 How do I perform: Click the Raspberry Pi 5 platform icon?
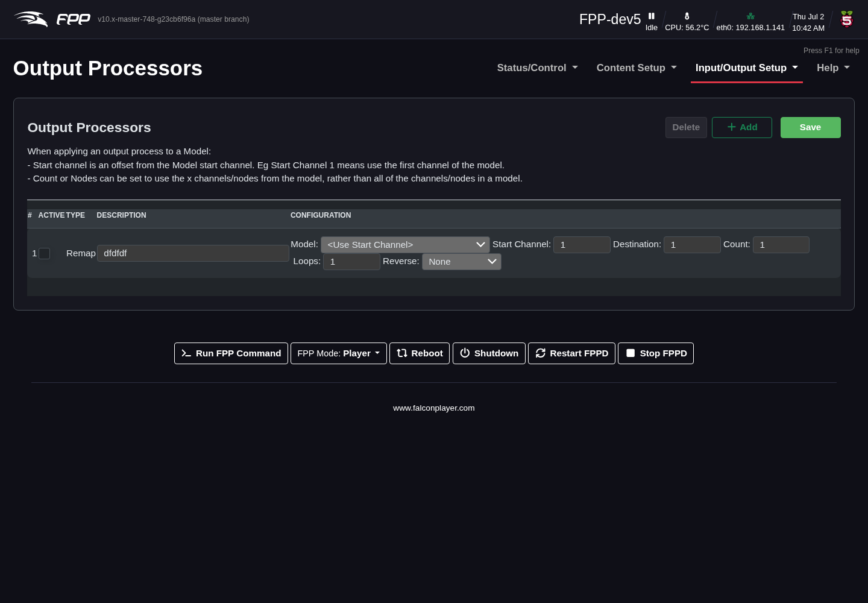pos(847,19)
